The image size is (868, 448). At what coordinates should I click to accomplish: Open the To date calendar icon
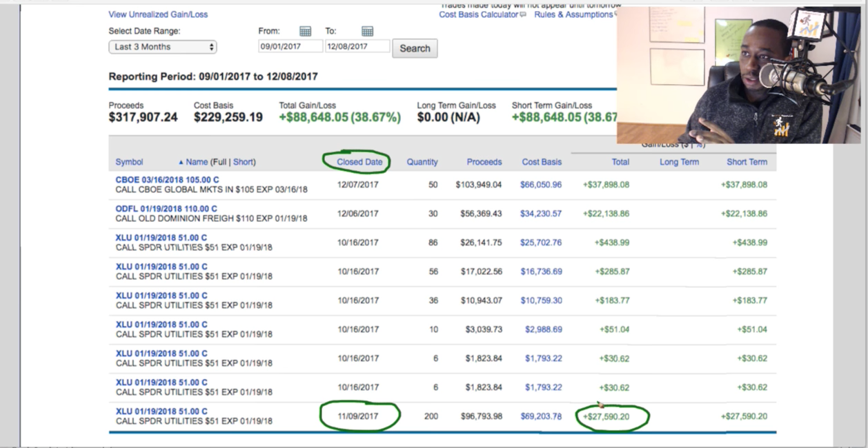click(367, 31)
